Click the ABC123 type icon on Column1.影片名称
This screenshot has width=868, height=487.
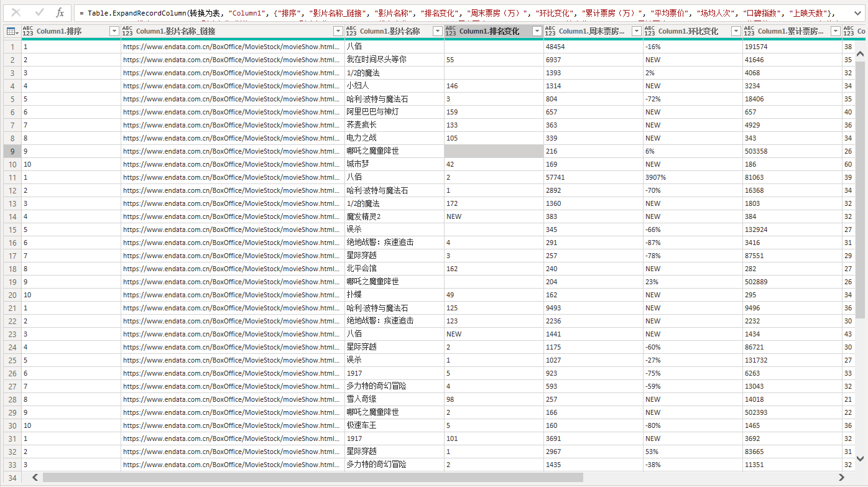[x=351, y=30]
